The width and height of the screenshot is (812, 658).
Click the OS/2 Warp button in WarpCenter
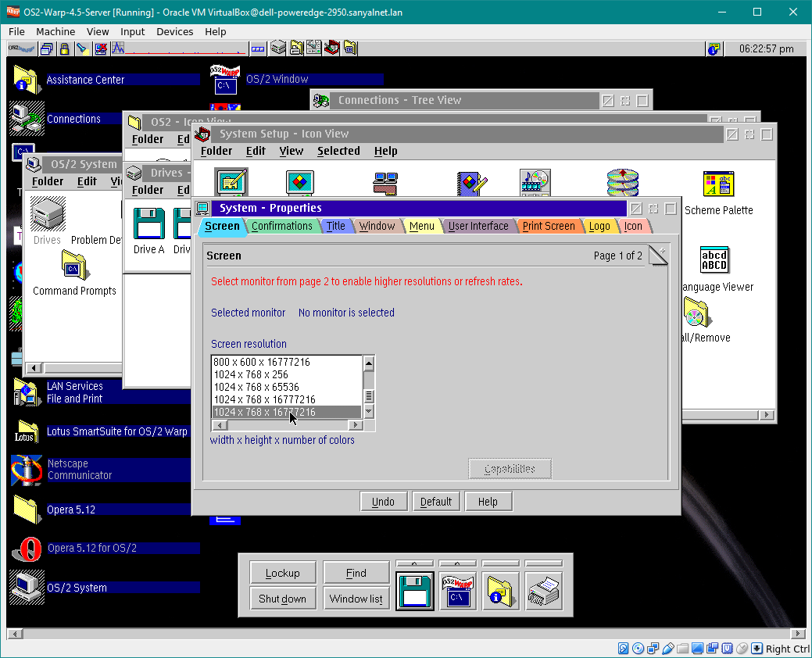22,48
